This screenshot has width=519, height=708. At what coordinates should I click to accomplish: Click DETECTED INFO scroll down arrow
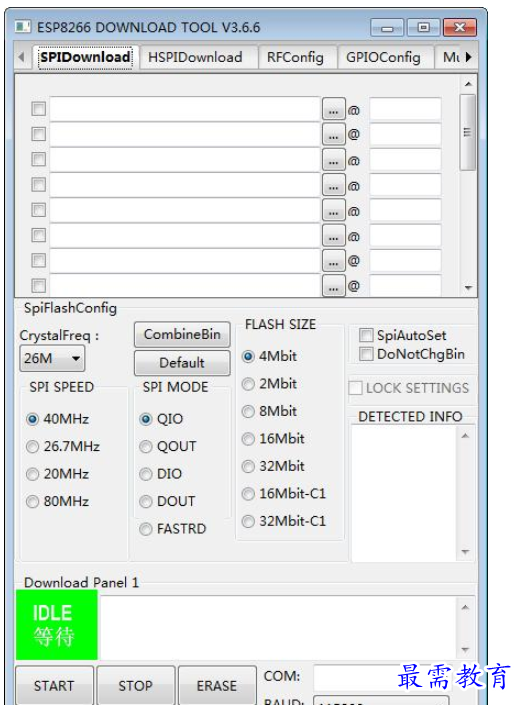pos(465,552)
